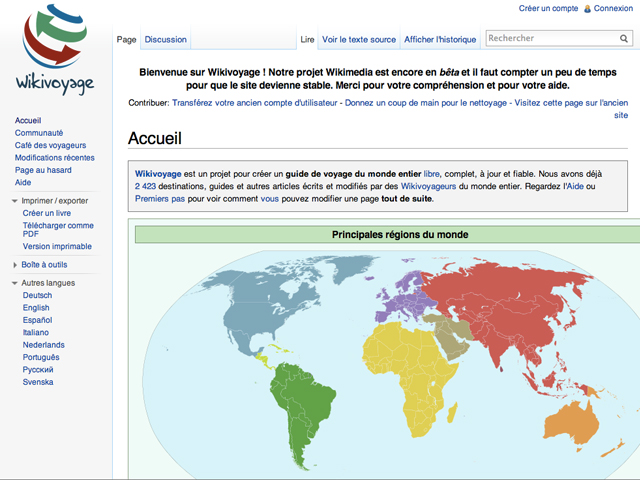This screenshot has width=640, height=480.
Task: Open the Aide sidebar link
Action: [x=23, y=182]
